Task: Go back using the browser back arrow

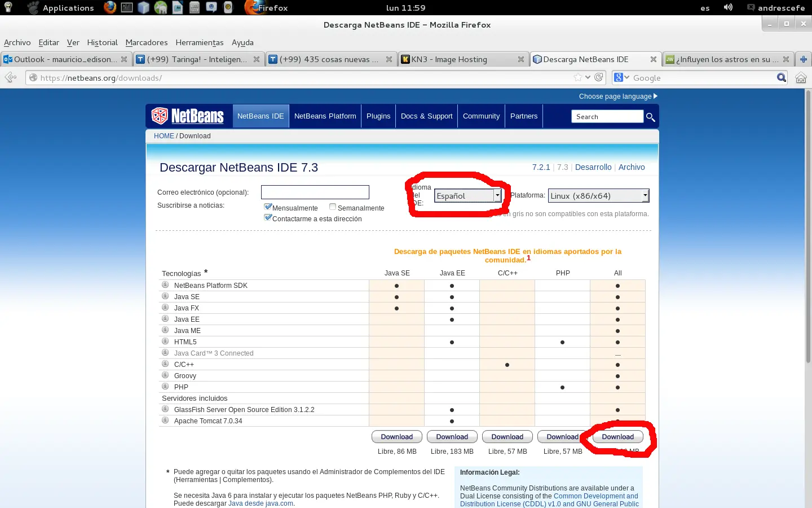Action: click(10, 77)
